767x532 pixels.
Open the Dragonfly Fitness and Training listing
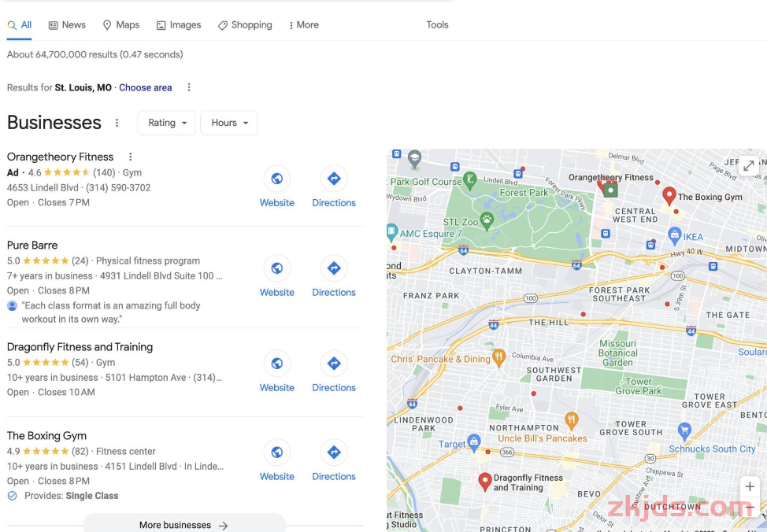80,347
